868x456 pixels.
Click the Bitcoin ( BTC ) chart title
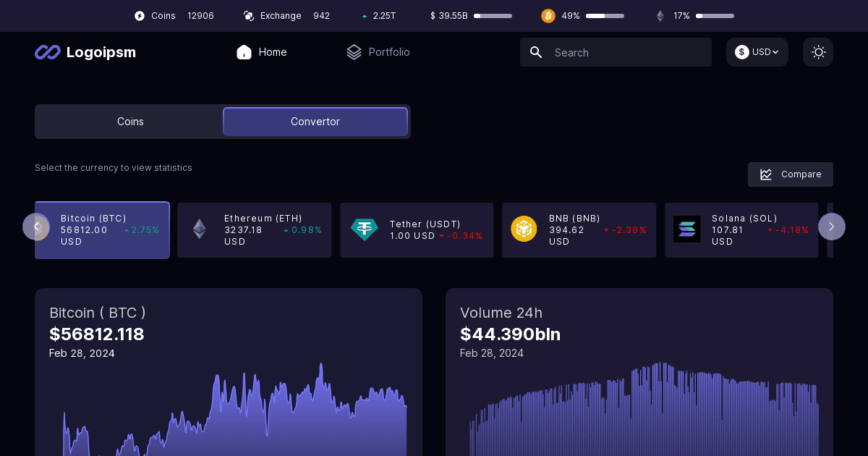coord(98,313)
